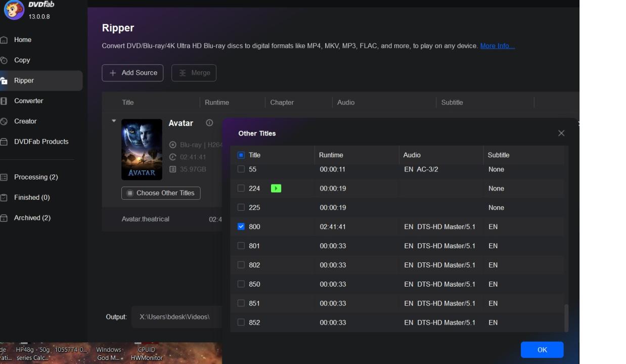This screenshot has width=626, height=364.
Task: Open the Archived (2) list icon
Action: click(4, 218)
